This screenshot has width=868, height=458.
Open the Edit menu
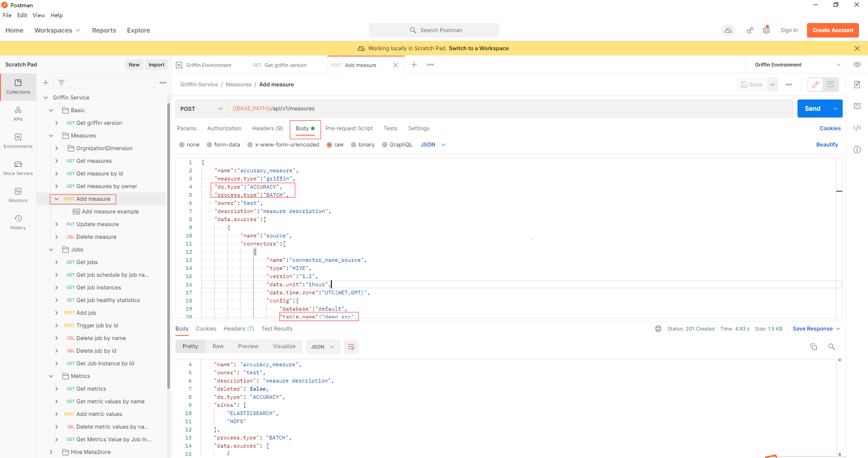click(x=22, y=15)
